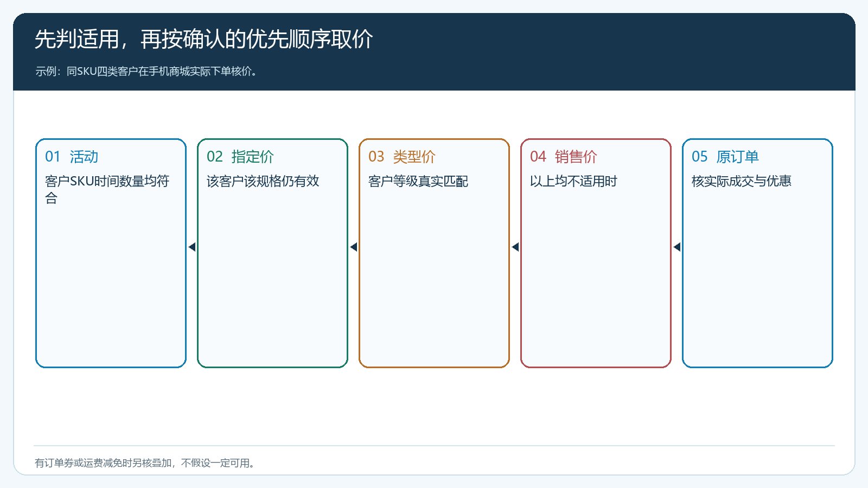Select the 01 活动 card heading
This screenshot has height=488, width=868.
click(x=72, y=157)
